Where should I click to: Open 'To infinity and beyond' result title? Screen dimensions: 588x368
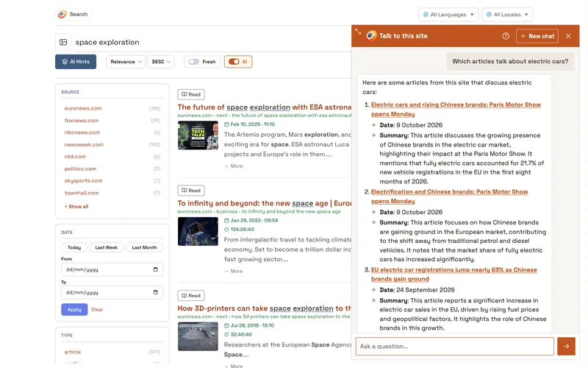265,204
